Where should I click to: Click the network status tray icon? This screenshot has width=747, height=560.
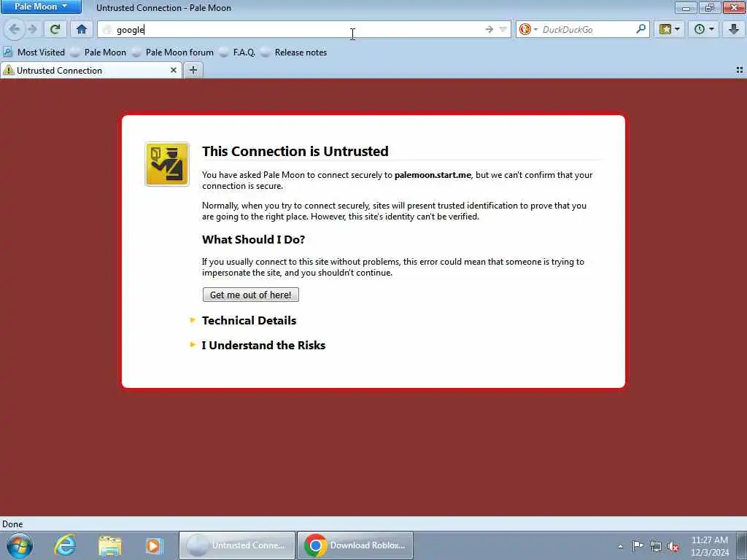656,546
